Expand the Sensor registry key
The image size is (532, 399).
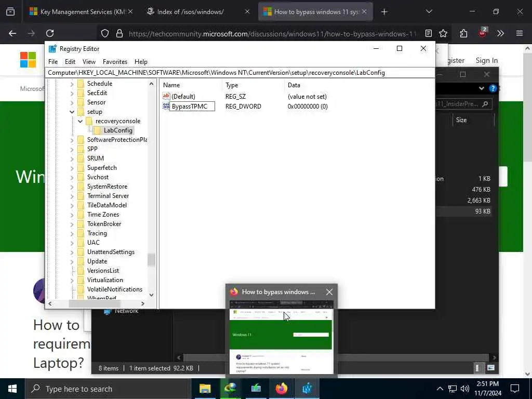(x=72, y=102)
